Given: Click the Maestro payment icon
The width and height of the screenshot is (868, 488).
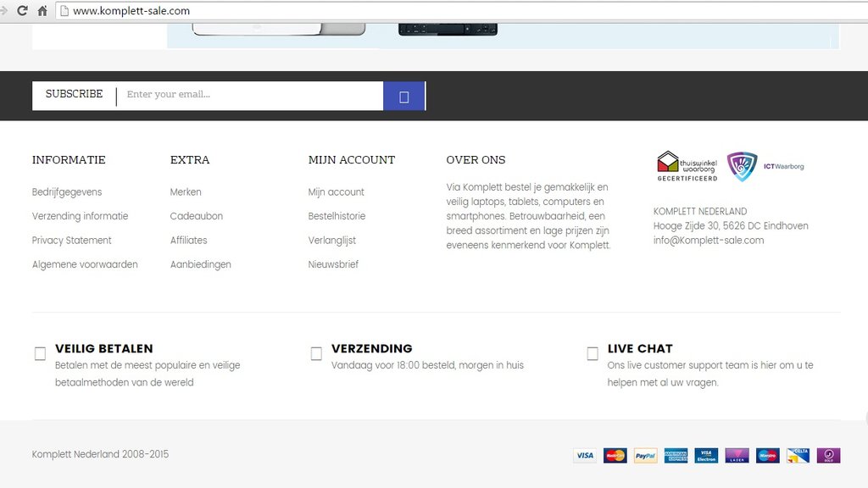Looking at the screenshot, I should pos(767,456).
